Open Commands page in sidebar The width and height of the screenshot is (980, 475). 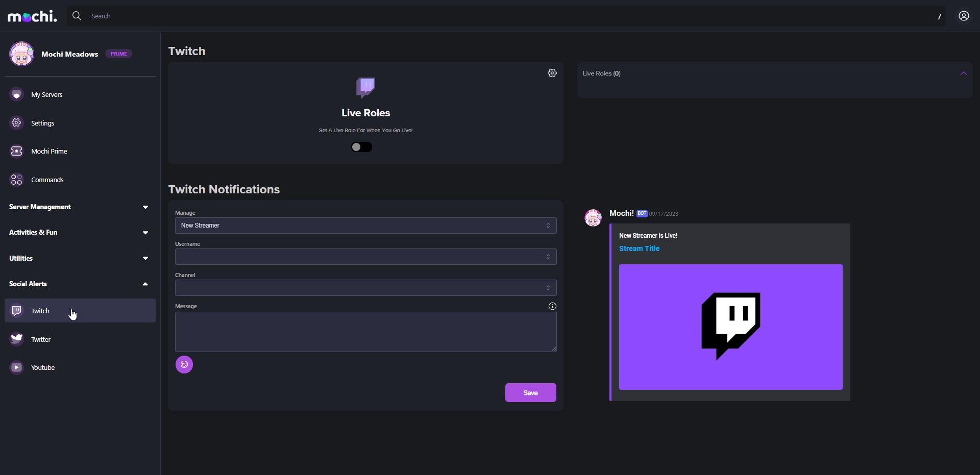pos(47,180)
